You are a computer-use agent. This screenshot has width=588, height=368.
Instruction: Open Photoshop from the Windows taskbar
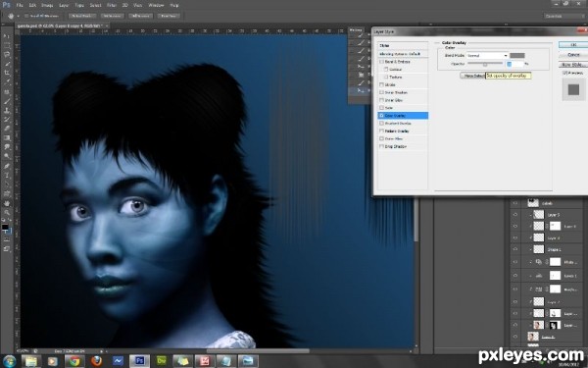(x=139, y=361)
